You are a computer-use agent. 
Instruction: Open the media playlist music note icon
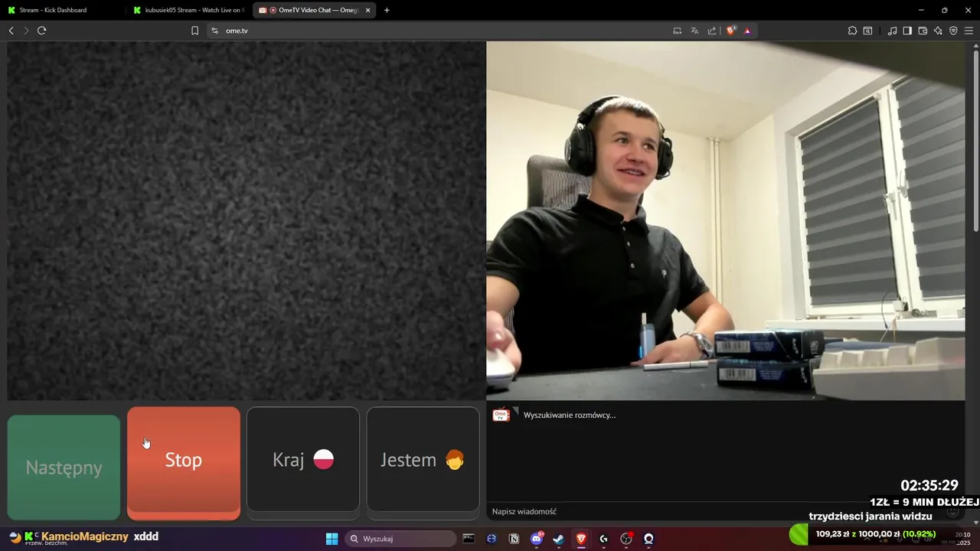[x=892, y=31]
